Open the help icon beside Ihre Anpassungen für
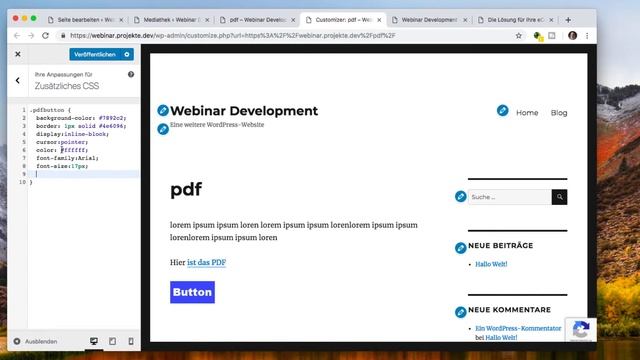640x360 pixels. [131, 74]
